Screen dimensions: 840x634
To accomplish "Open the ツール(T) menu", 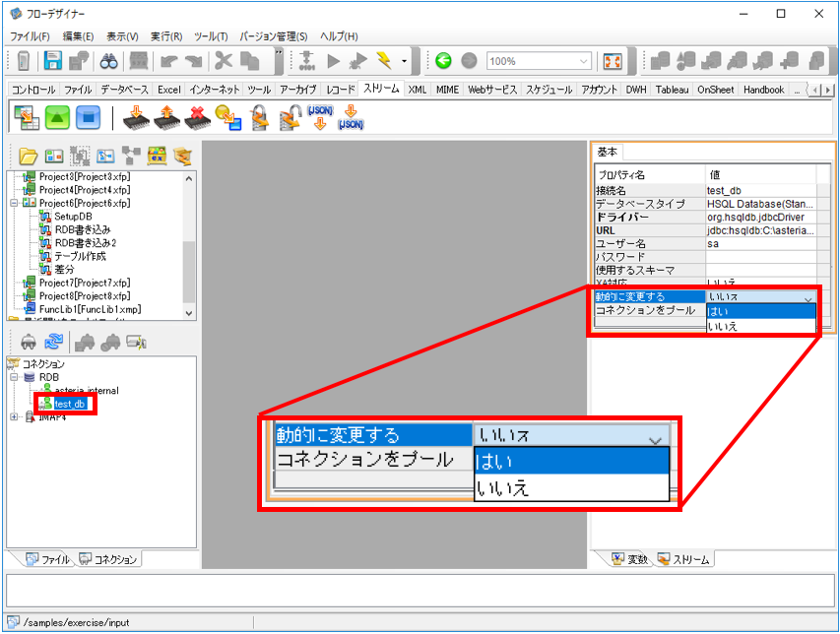I will (211, 36).
